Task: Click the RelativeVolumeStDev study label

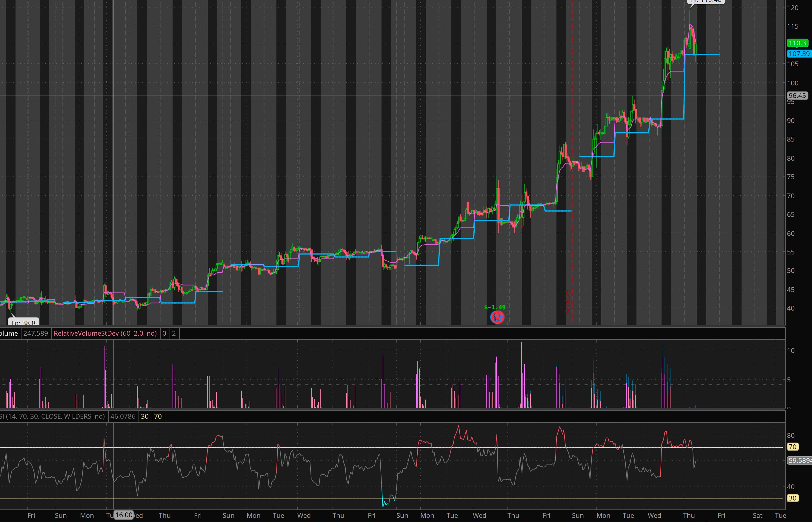Action: pyautogui.click(x=105, y=333)
